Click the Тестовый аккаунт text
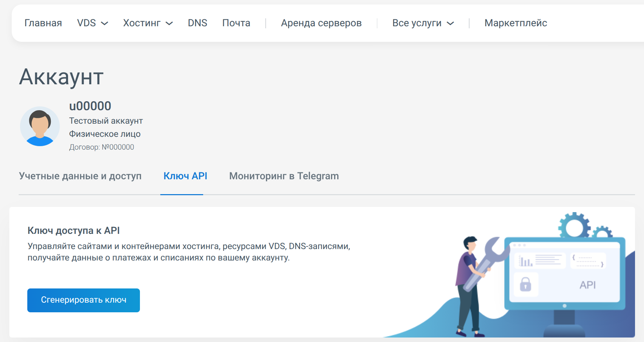Screen dimensions: 644x342 point(106,121)
